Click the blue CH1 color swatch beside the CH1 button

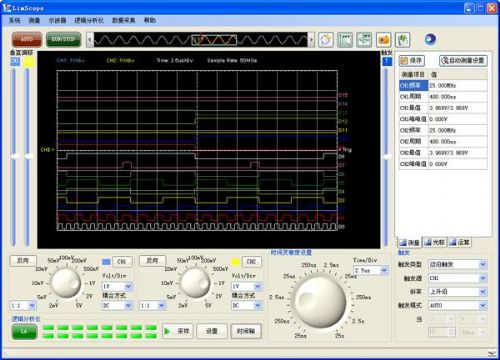106,262
